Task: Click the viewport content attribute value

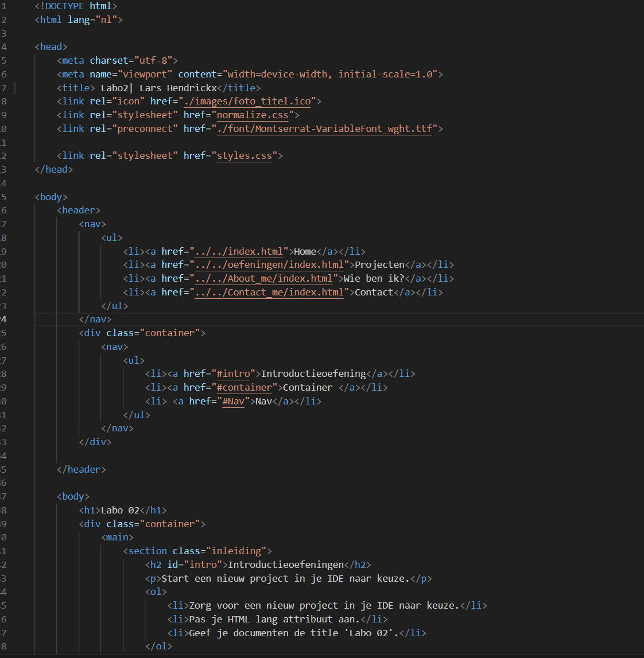Action: point(330,74)
